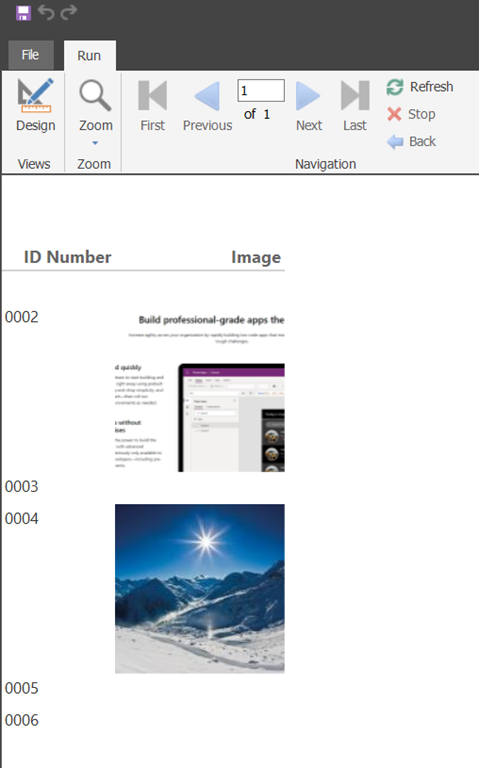This screenshot has height=768, width=479.
Task: Switch to Design view
Action: click(35, 105)
